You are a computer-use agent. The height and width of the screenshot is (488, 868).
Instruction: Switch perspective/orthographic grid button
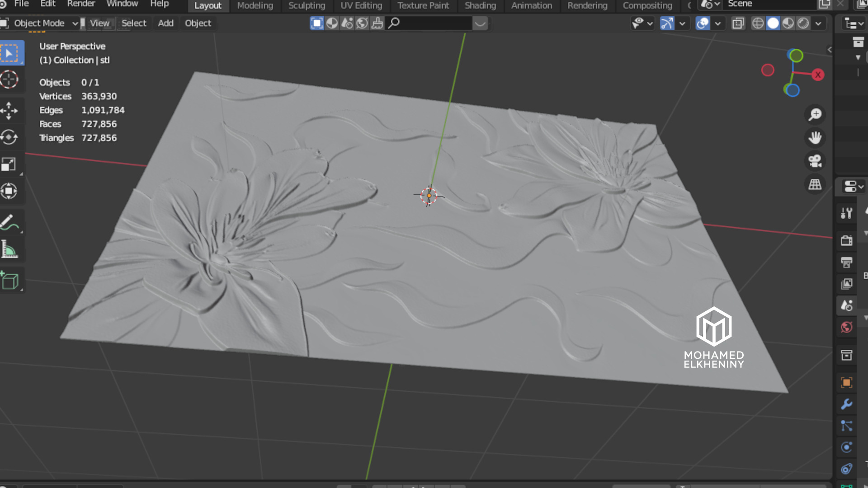tap(815, 185)
